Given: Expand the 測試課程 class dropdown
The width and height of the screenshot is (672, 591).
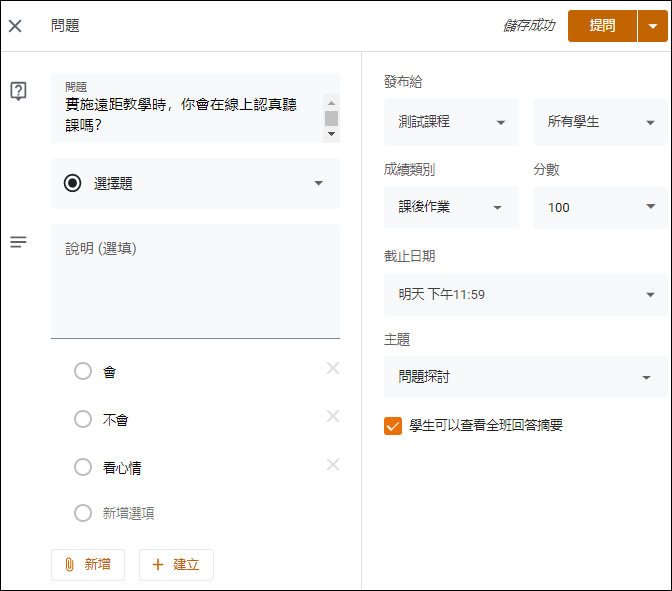Looking at the screenshot, I should [x=451, y=122].
